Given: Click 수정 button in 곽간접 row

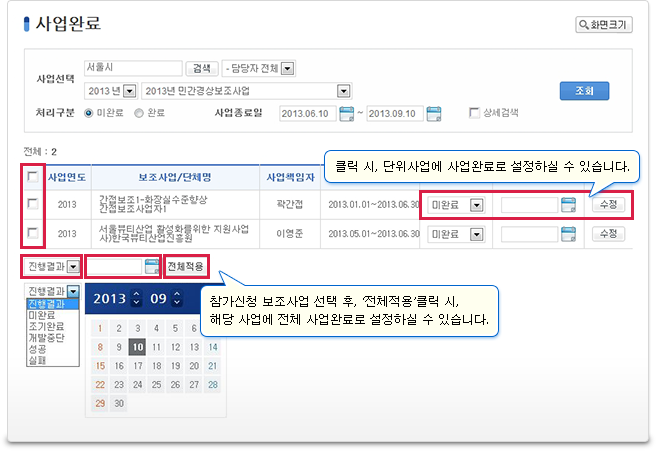Looking at the screenshot, I should (608, 205).
